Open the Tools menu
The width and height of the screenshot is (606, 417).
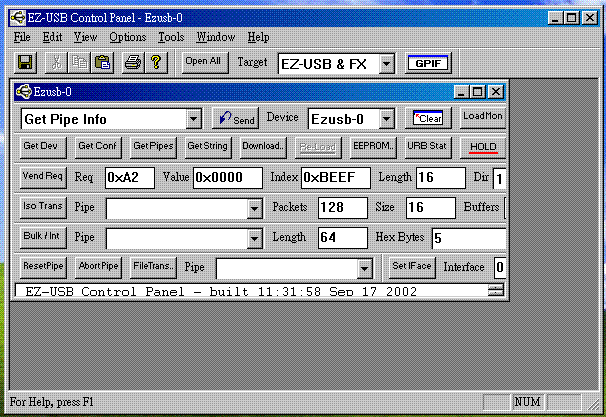[x=171, y=37]
